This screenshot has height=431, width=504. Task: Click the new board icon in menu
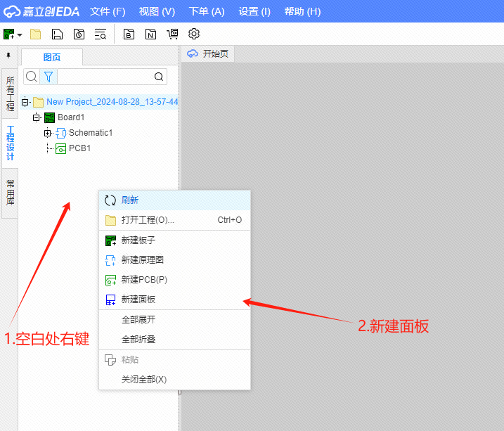[110, 240]
